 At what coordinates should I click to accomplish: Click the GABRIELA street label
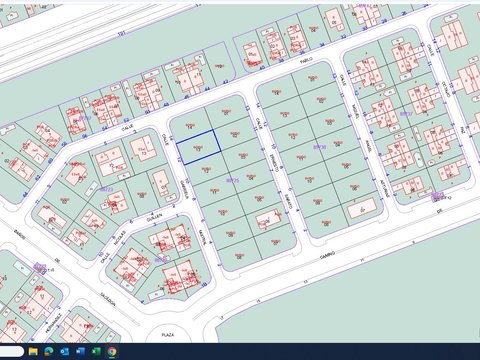pos(184,189)
